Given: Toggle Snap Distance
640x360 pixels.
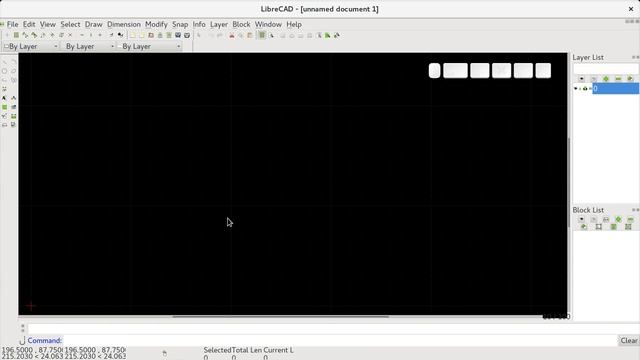Looking at the screenshot, I should [x=61, y=35].
